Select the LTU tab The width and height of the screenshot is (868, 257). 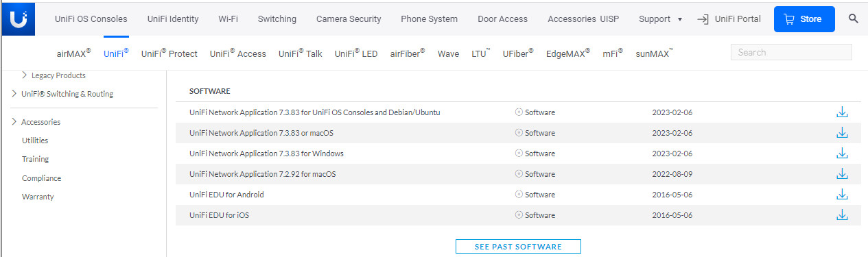click(480, 53)
